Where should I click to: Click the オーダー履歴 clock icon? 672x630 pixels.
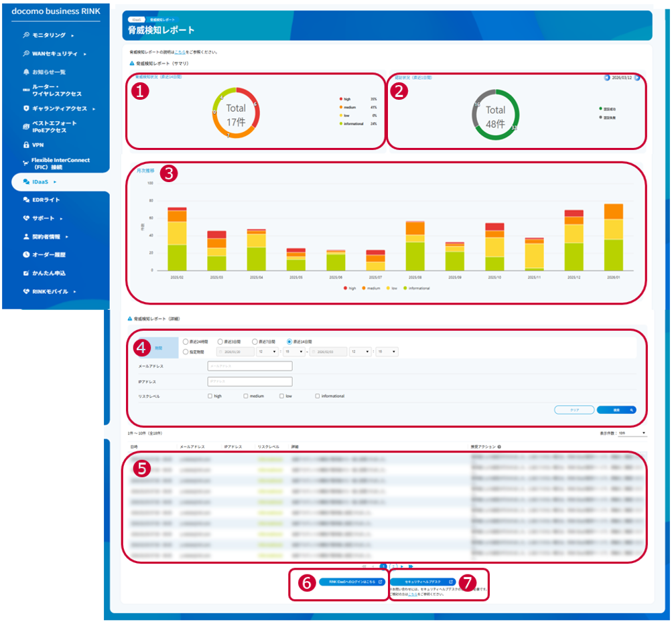[26, 254]
